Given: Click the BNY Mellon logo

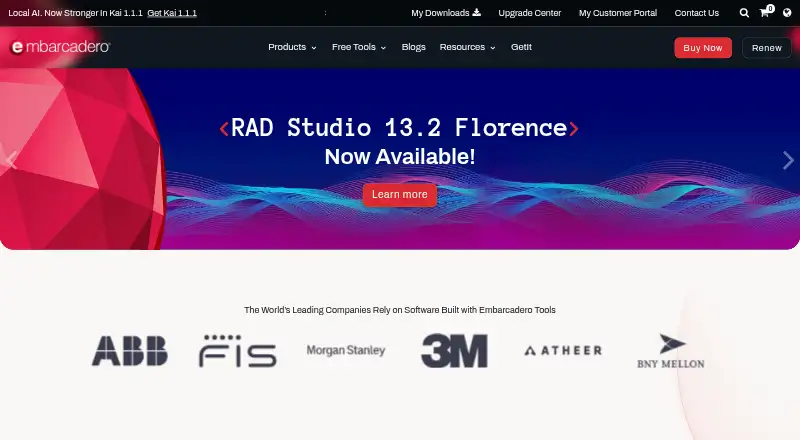Looking at the screenshot, I should pyautogui.click(x=671, y=351).
